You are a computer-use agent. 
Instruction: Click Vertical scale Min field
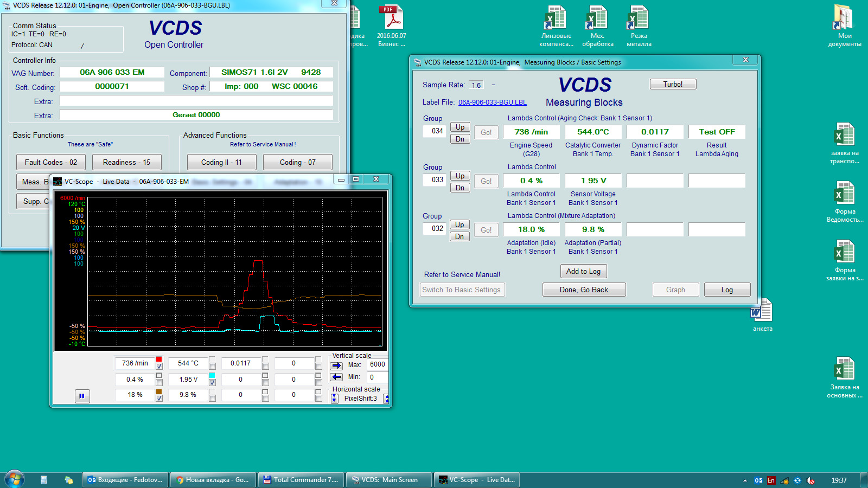pyautogui.click(x=377, y=377)
